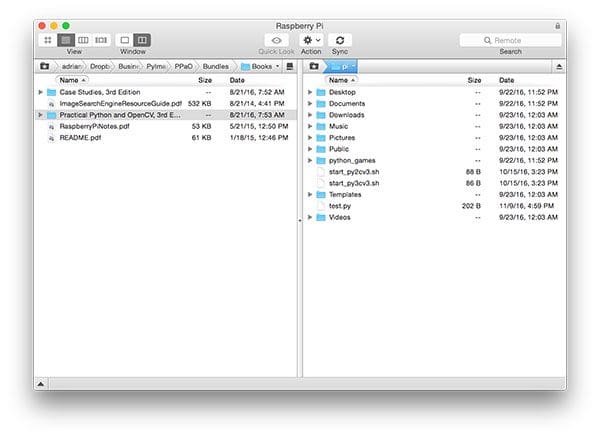Click the Documents folder icon
The height and width of the screenshot is (438, 600).
pos(321,104)
